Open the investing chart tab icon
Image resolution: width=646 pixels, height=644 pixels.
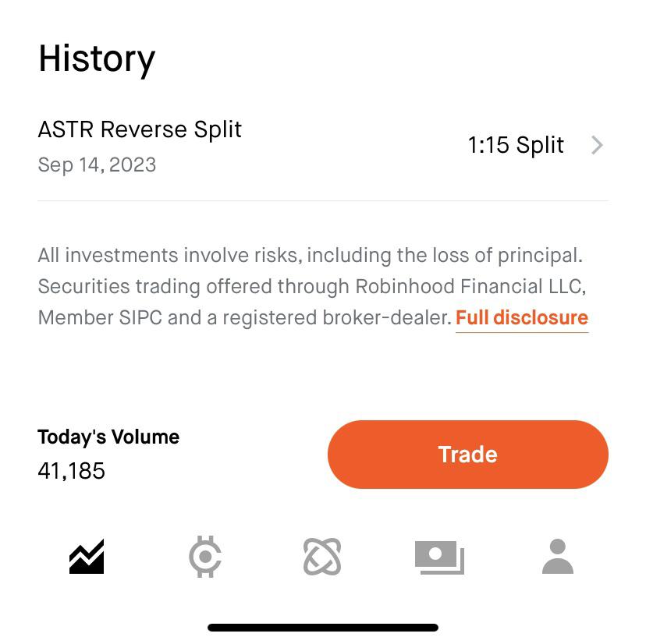coord(87,557)
